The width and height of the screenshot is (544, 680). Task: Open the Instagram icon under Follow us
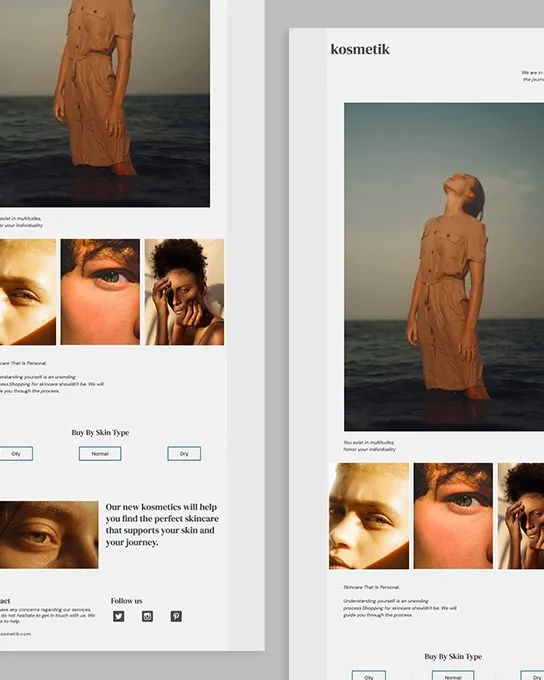147,616
